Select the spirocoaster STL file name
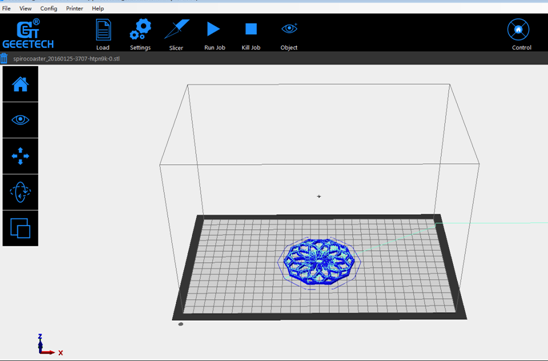The height and width of the screenshot is (361, 548). pos(66,59)
